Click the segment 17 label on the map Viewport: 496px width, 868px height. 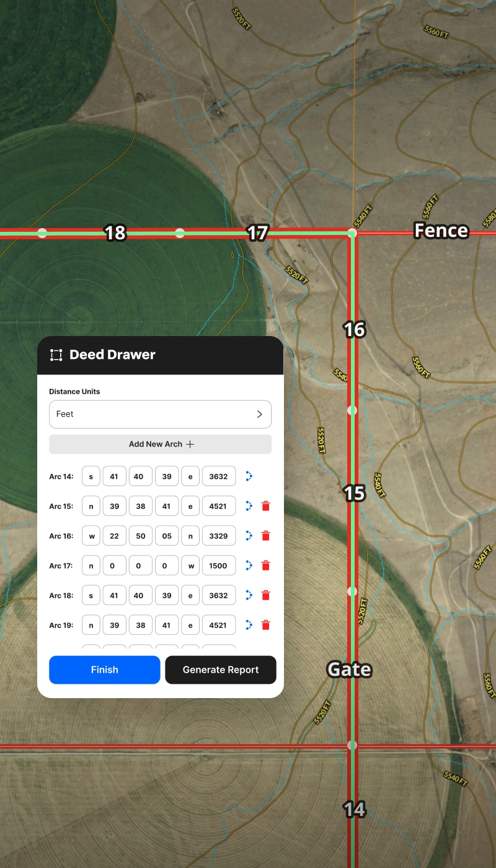[x=257, y=233]
